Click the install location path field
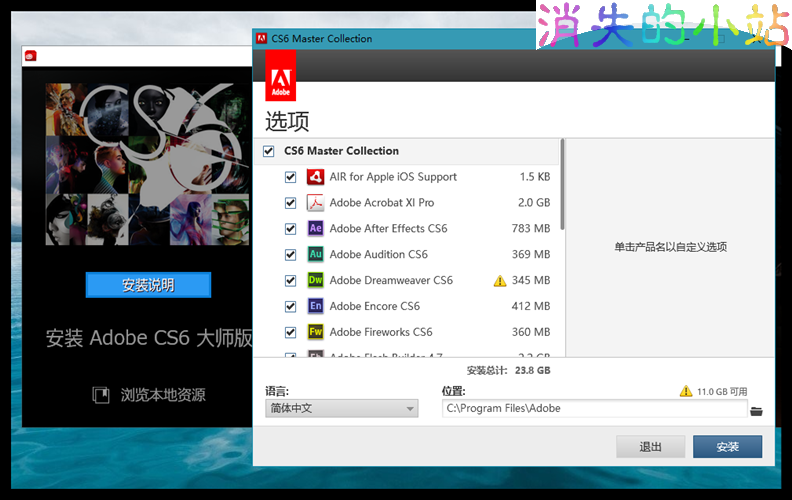792x500 pixels. click(595, 408)
